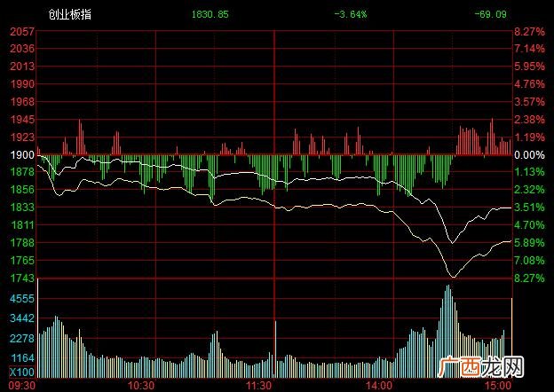
Task: Click the 1945 price axis label
Action: click(x=22, y=119)
